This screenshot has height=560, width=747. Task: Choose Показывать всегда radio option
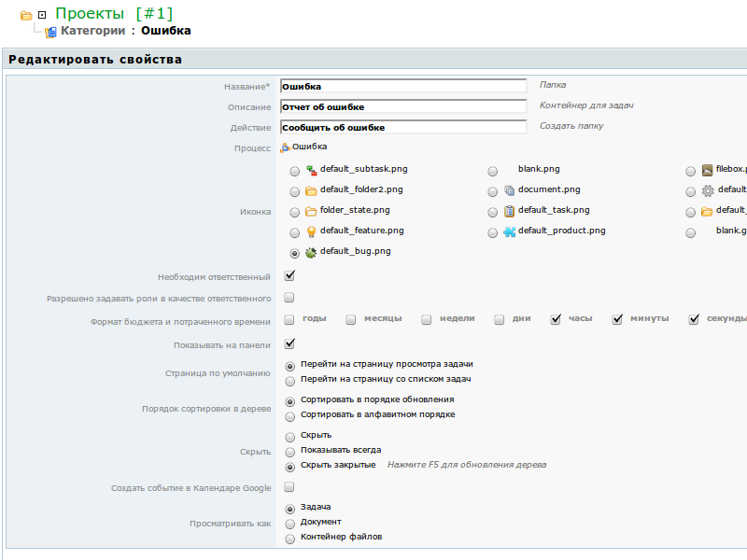point(290,451)
